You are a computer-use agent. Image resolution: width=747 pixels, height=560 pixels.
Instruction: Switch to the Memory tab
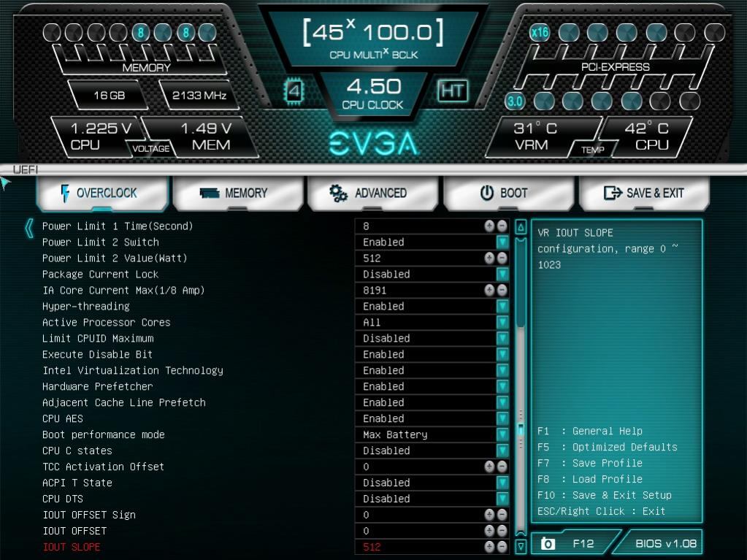click(238, 193)
